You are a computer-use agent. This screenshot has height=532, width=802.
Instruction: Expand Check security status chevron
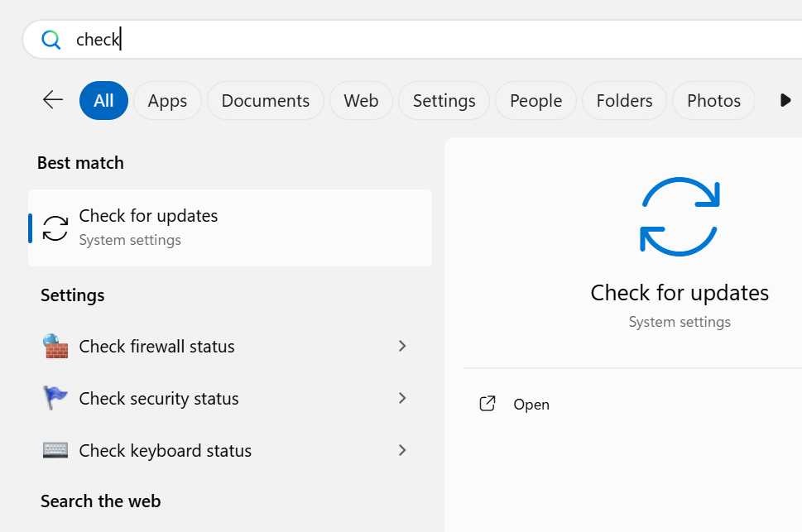point(402,398)
